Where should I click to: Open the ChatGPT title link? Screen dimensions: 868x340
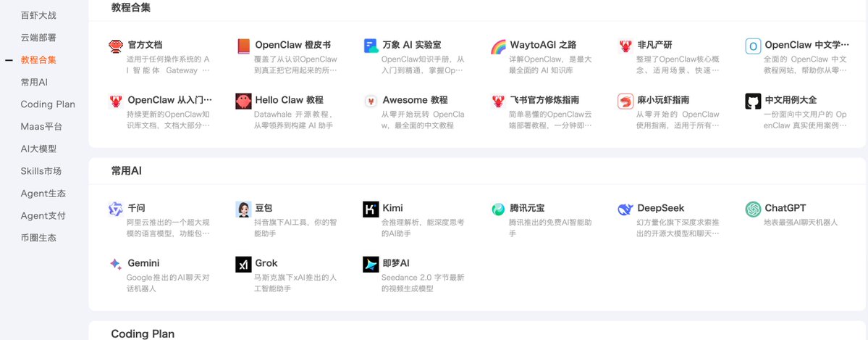(785, 209)
